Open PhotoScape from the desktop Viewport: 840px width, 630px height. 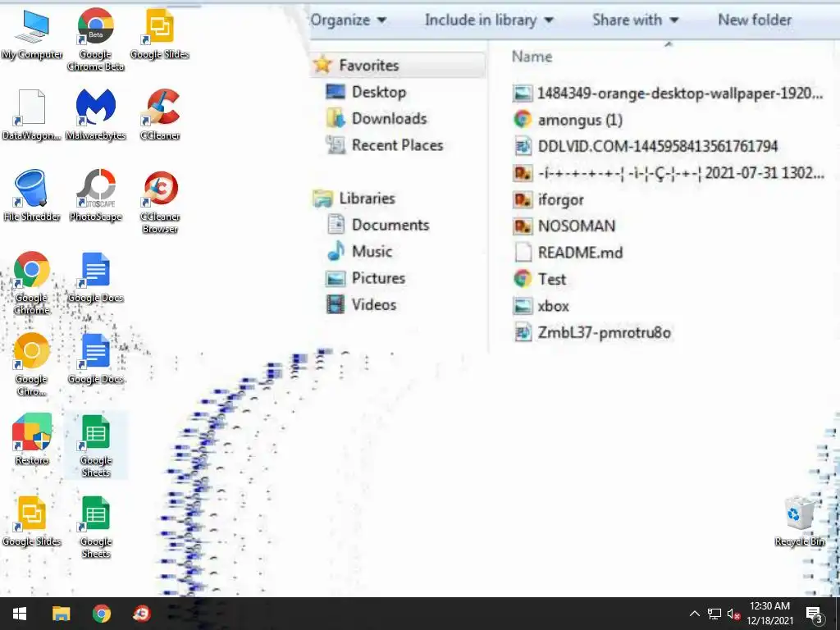[x=95, y=195]
